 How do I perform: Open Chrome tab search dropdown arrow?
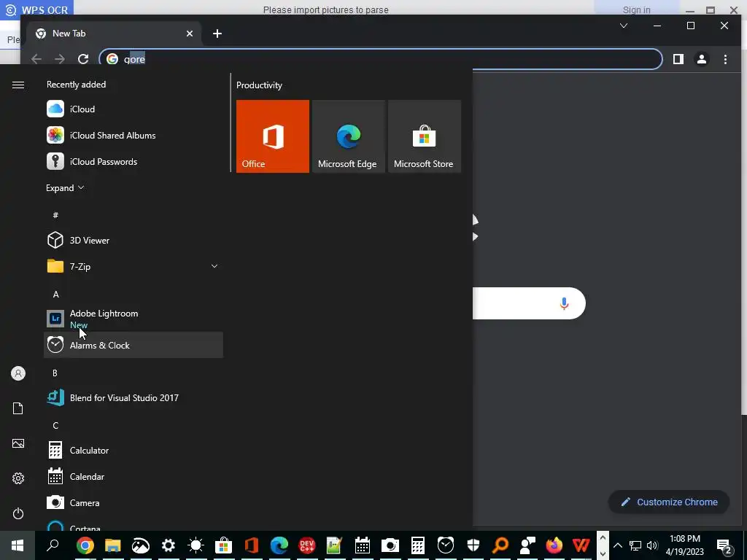coord(624,26)
